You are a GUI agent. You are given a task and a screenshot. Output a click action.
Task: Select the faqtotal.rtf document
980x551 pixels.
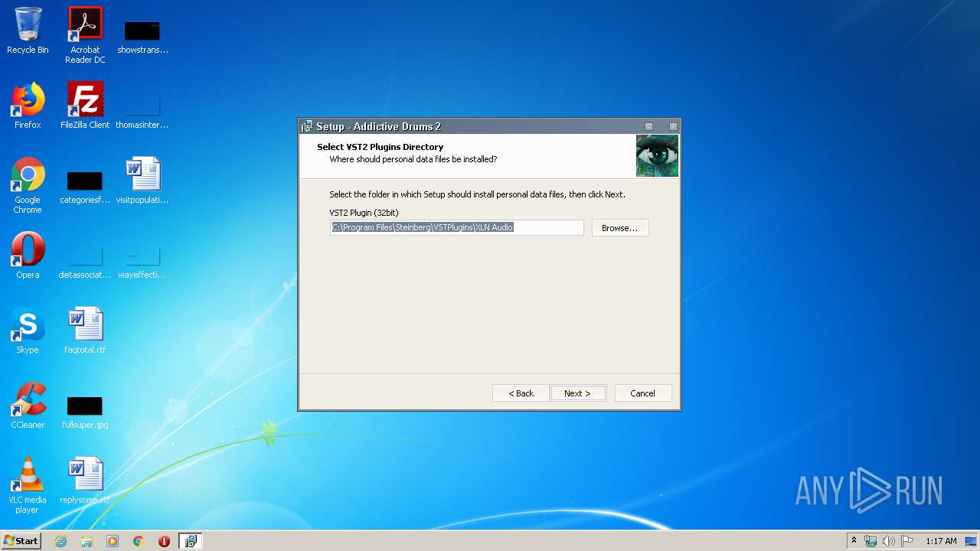point(85,331)
